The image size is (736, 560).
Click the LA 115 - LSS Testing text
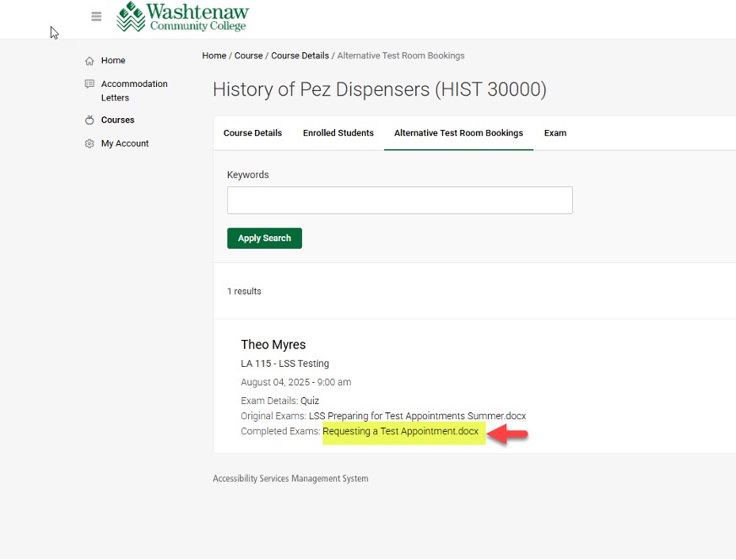[x=285, y=363]
